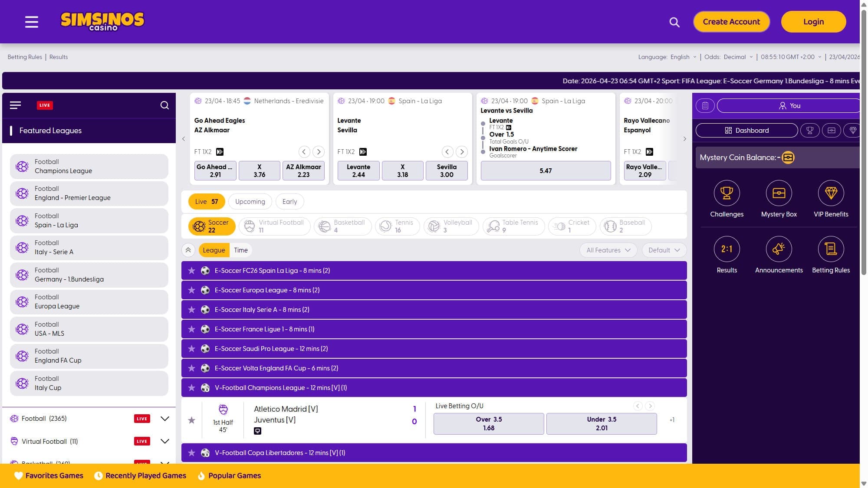Click the Login button

(x=813, y=22)
